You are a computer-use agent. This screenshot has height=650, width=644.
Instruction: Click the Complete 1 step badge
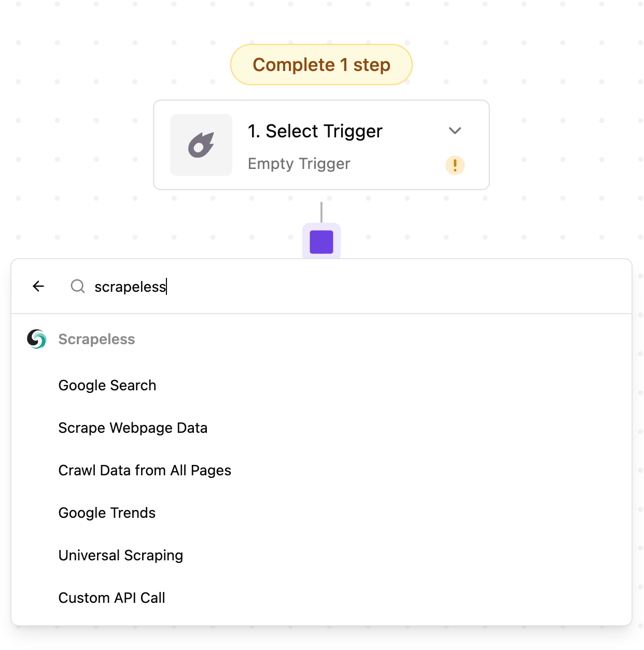(321, 65)
